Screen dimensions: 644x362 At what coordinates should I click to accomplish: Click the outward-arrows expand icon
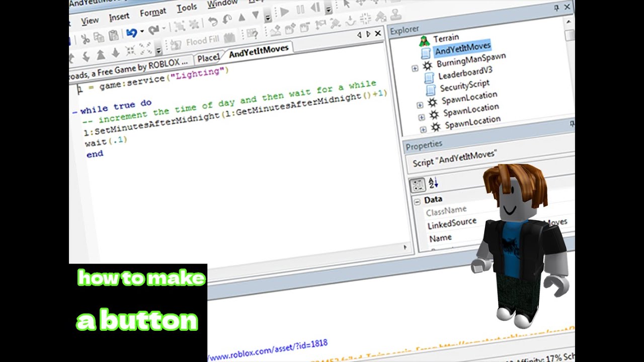tap(146, 49)
